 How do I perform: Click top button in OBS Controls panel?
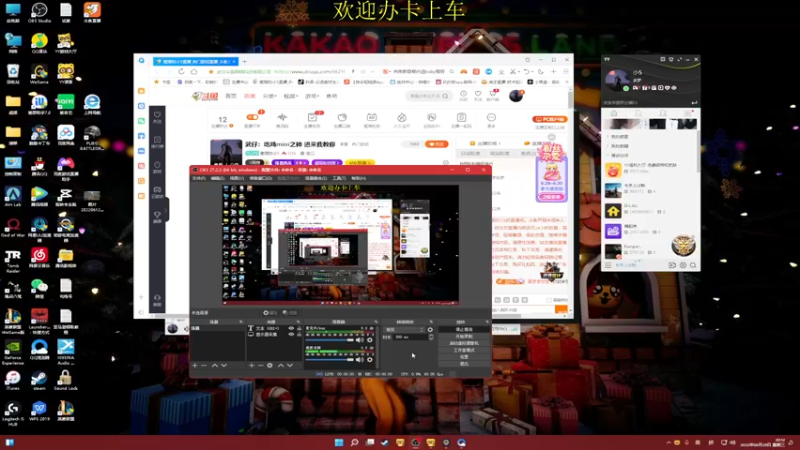(464, 330)
